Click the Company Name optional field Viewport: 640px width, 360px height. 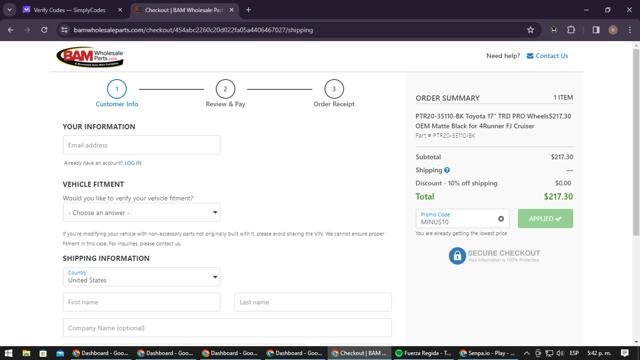click(227, 328)
